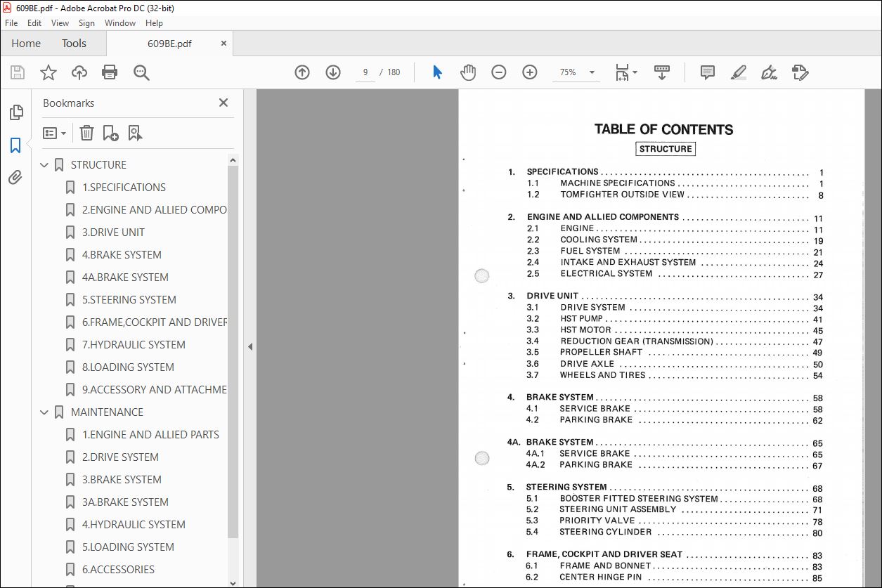882x588 pixels.
Task: Select the Highlight text tool
Action: coord(738,72)
